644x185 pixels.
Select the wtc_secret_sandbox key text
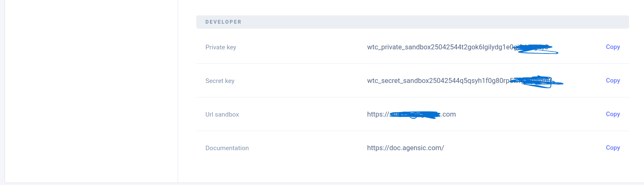click(459, 81)
